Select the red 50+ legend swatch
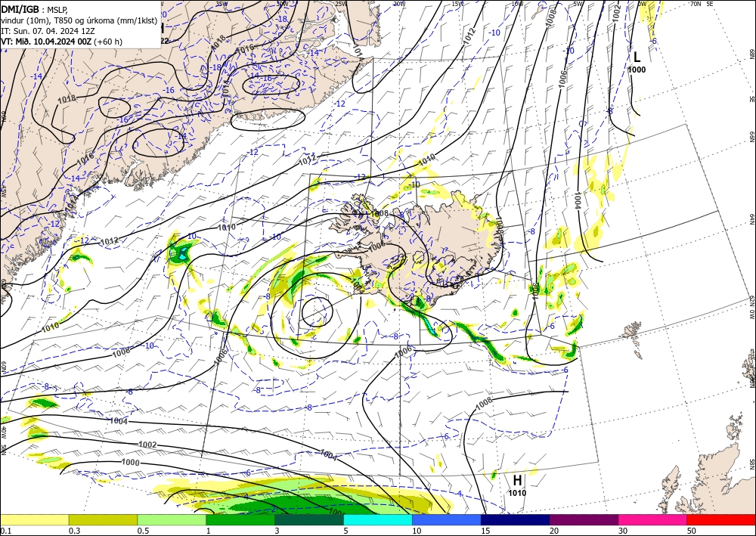Screen dimensions: 756x536 721,519
